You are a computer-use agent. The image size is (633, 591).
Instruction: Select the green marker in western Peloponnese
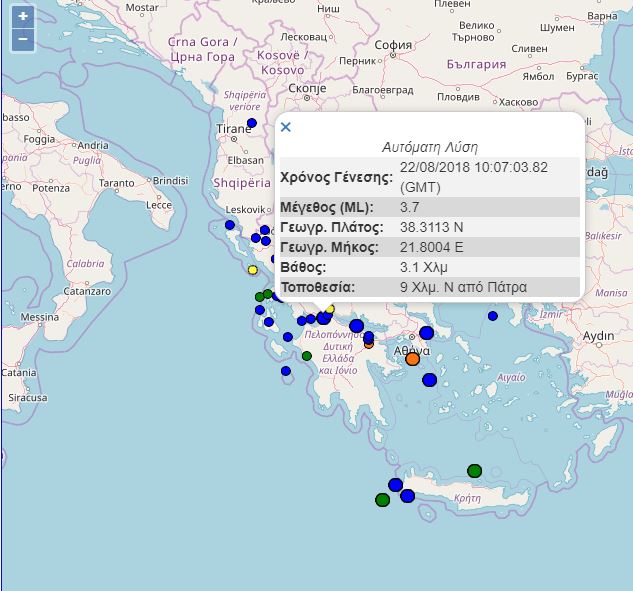click(307, 356)
